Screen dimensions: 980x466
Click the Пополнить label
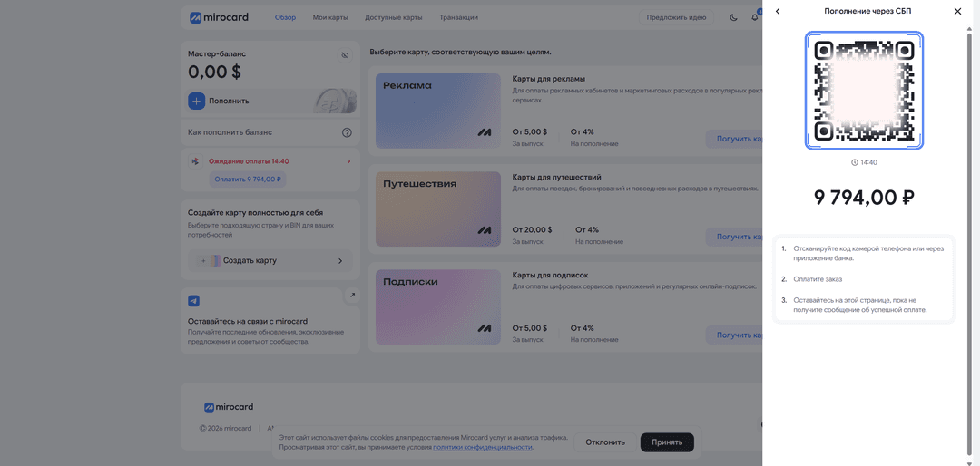[x=229, y=101]
